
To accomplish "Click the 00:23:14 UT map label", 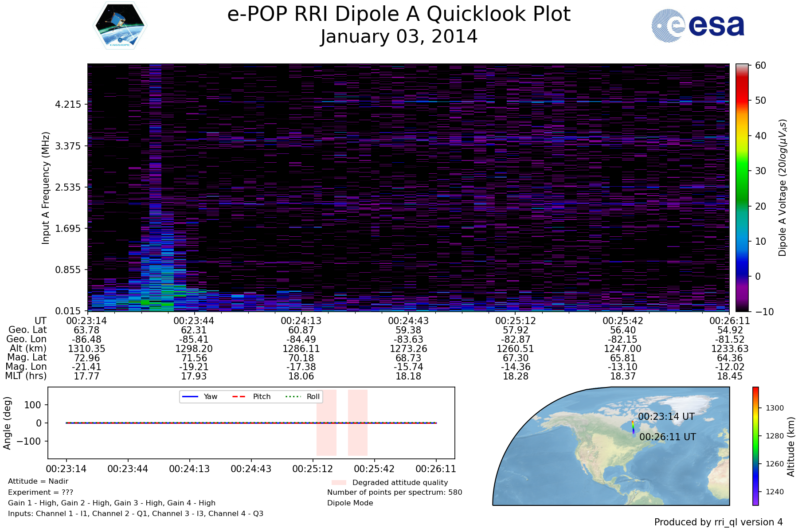I will pos(666,417).
